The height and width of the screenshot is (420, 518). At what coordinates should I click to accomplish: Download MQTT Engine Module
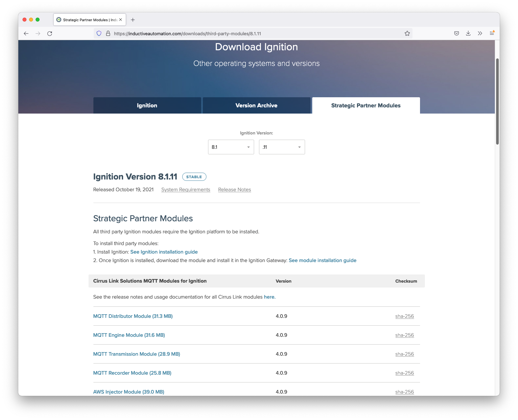pos(129,335)
